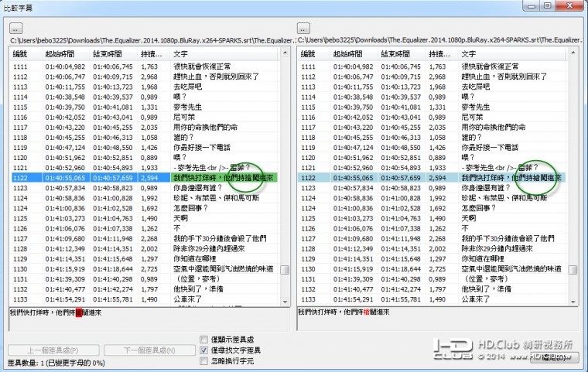Click the right list cell 01:41:09,680

coord(354,238)
